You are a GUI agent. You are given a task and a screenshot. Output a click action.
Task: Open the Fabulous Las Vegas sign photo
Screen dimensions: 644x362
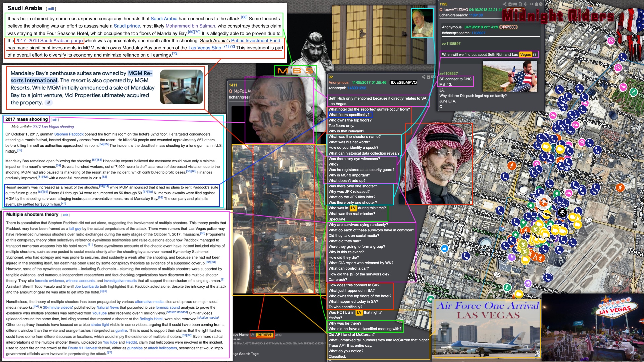click(593, 328)
